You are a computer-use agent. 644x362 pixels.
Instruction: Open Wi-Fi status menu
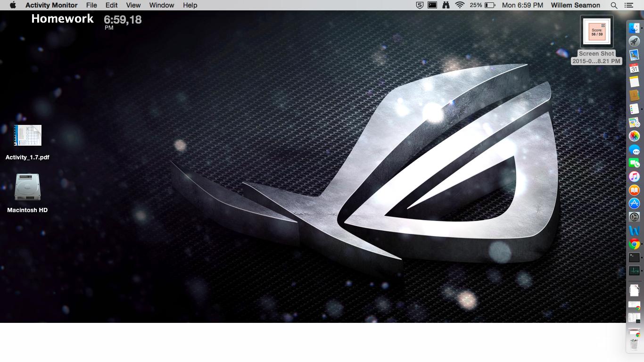point(460,5)
